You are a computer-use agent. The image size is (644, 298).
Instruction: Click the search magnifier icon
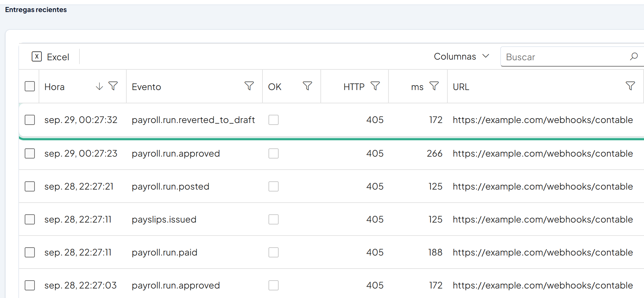tap(634, 56)
